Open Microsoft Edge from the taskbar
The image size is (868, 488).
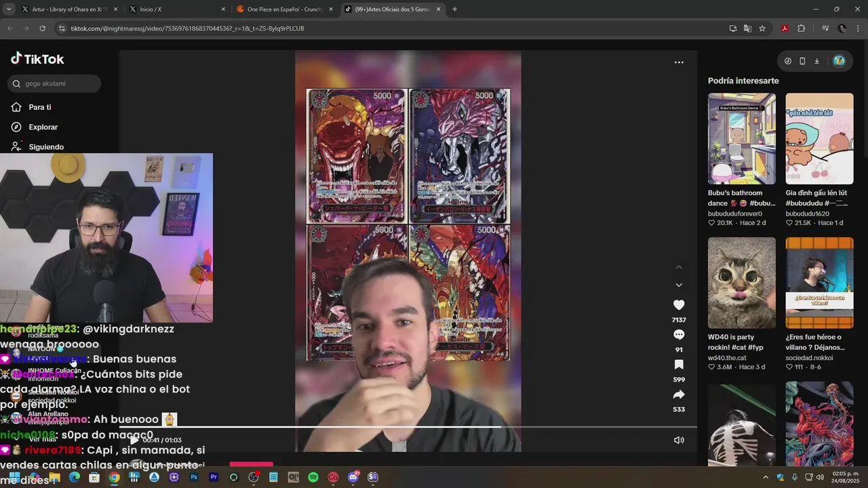coord(75,477)
